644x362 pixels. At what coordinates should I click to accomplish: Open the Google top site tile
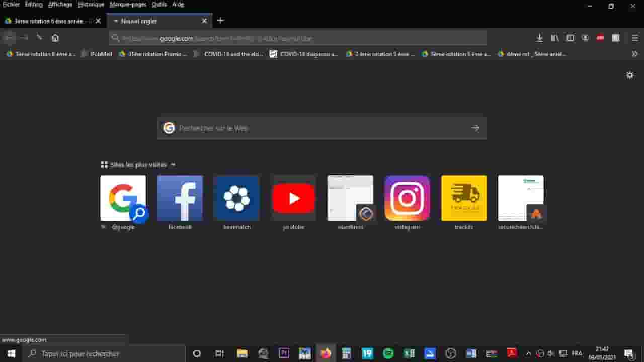point(123,198)
